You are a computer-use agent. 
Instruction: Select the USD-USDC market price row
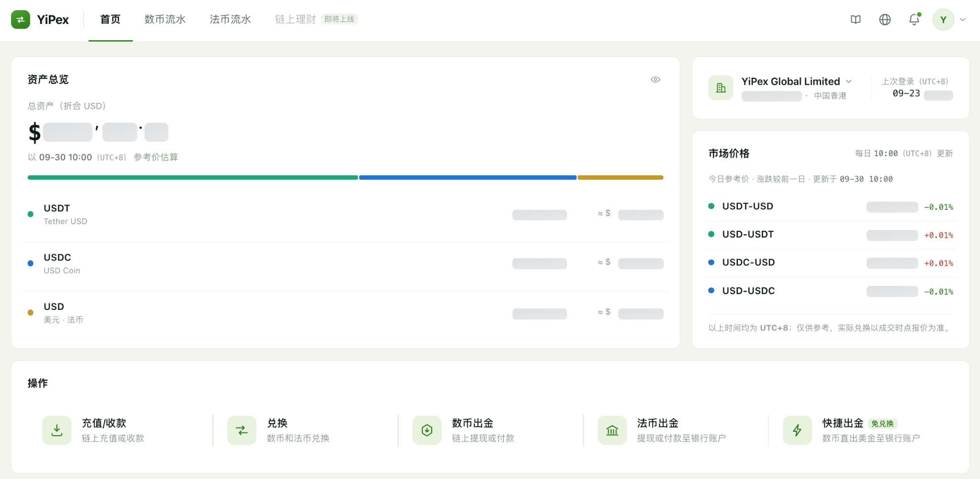[831, 291]
